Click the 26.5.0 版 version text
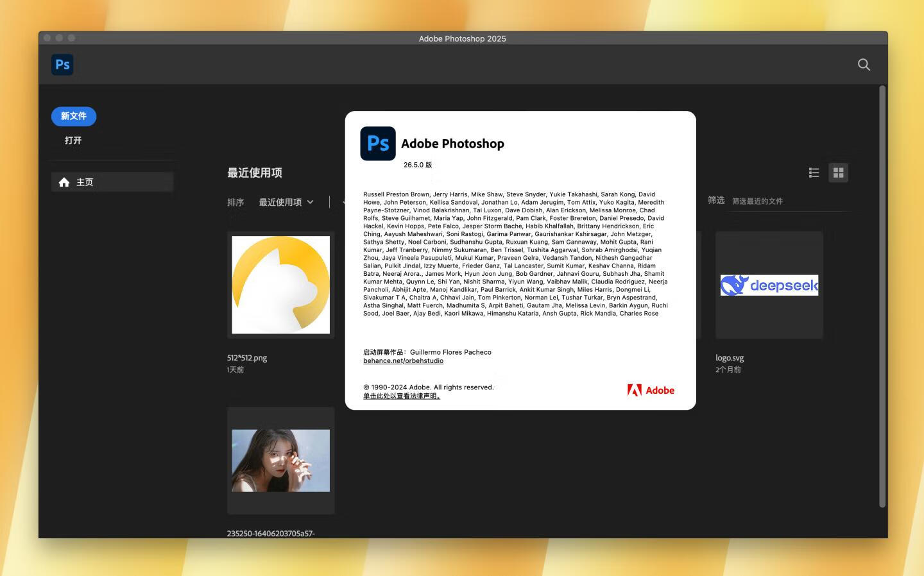Screen dimensions: 924x576 pyautogui.click(x=418, y=165)
